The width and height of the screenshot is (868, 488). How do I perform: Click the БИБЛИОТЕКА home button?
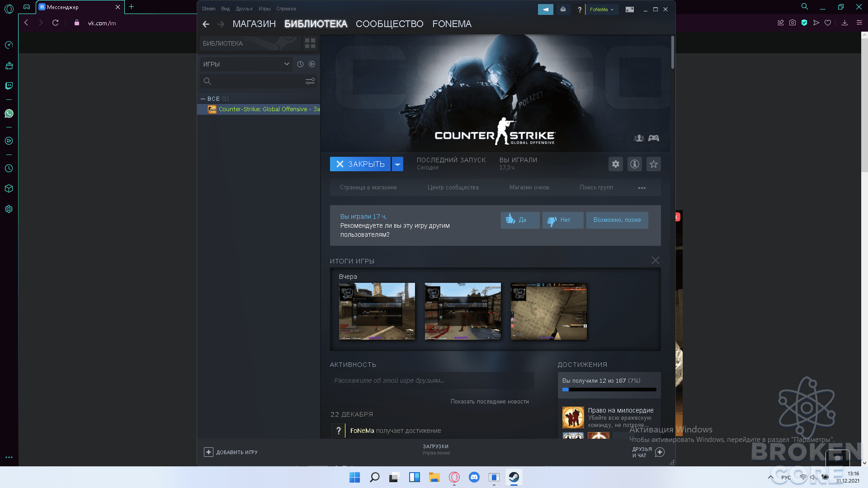(250, 43)
